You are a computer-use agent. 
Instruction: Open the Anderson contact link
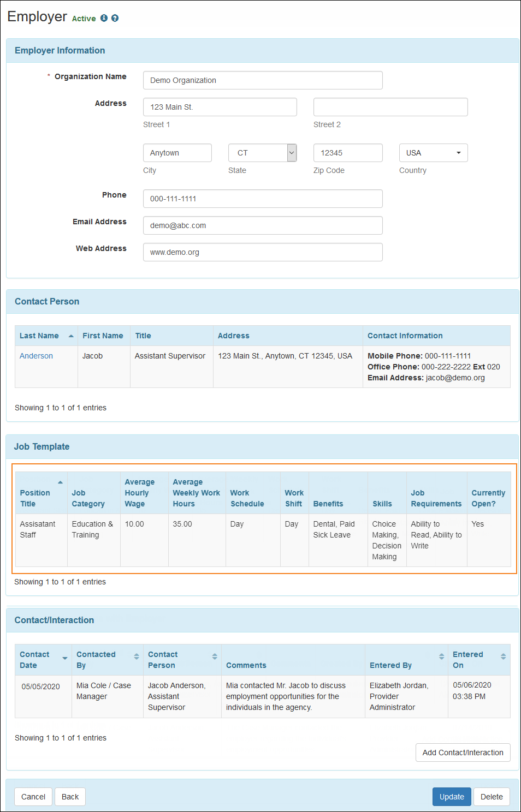(36, 356)
